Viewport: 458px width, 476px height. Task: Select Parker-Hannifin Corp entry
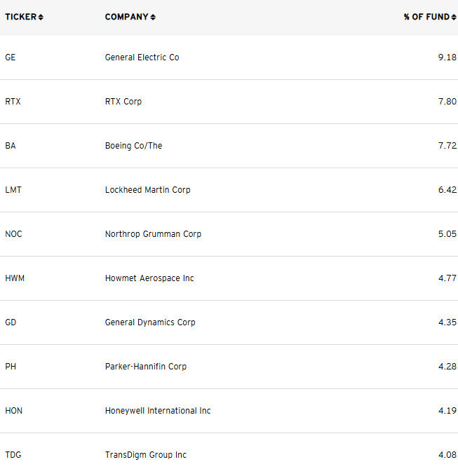tap(146, 367)
